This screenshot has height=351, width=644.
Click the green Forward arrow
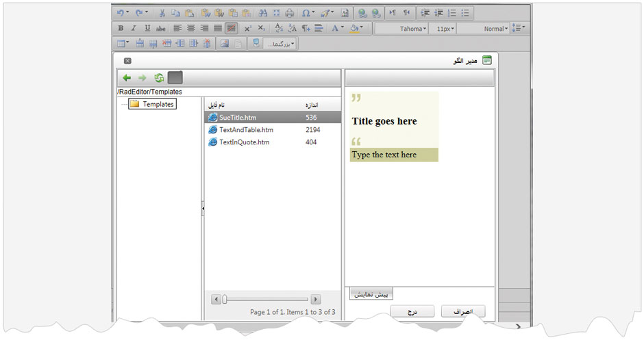pos(142,78)
